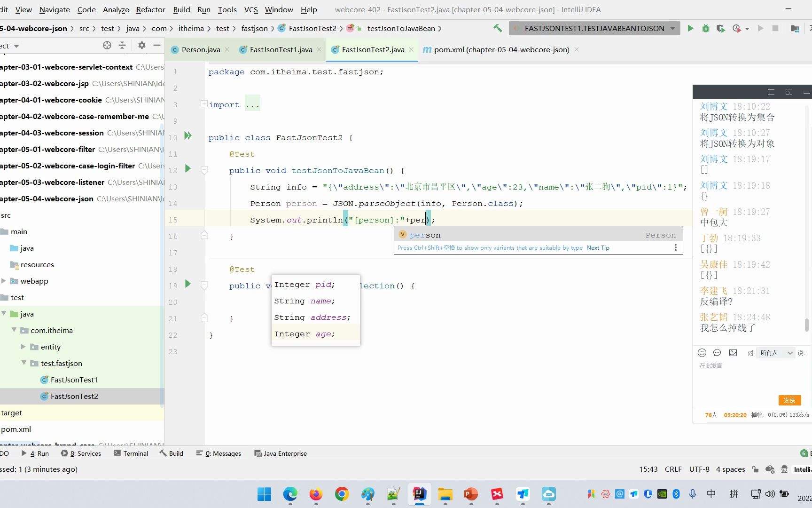Open completion popup options three-dot menu
The width and height of the screenshot is (812, 508).
point(676,247)
